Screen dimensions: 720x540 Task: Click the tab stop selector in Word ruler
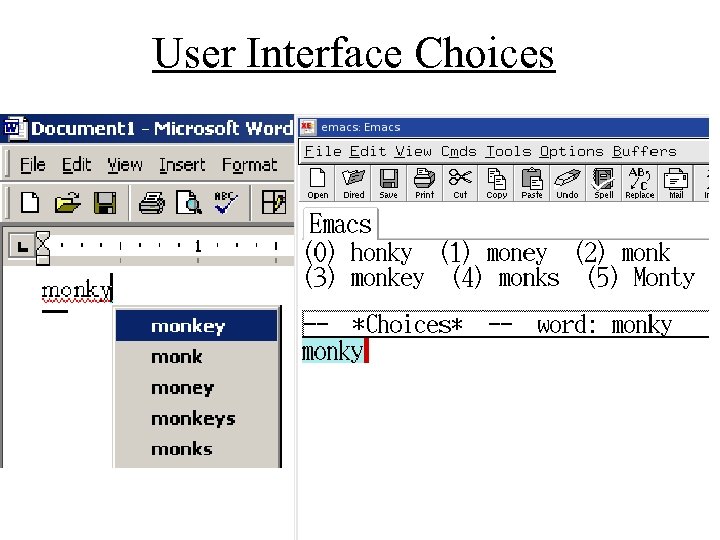[21, 246]
